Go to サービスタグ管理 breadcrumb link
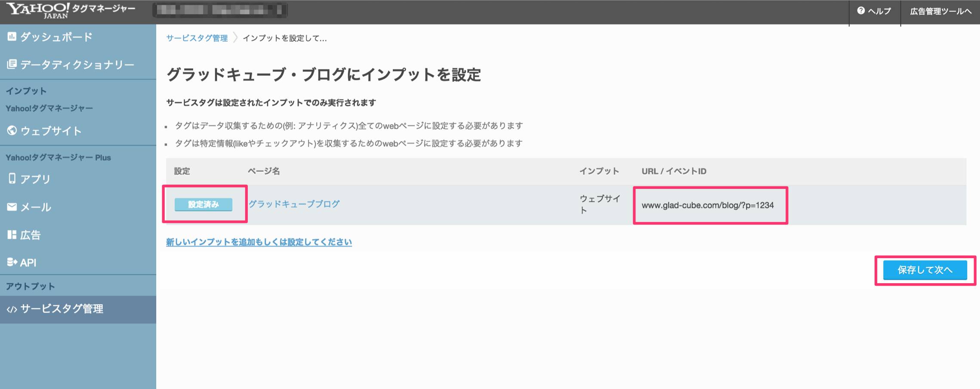This screenshot has height=389, width=980. pyautogui.click(x=197, y=38)
